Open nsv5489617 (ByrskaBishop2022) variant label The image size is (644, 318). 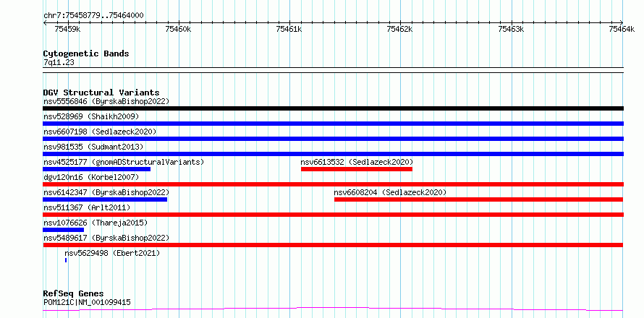106,238
